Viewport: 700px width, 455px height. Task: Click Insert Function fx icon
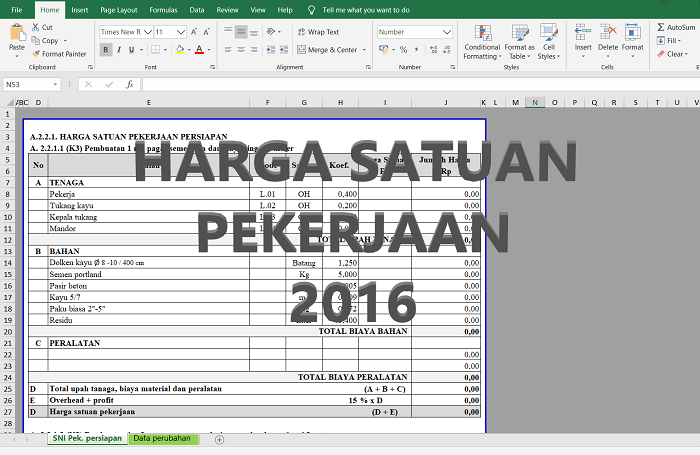point(129,84)
